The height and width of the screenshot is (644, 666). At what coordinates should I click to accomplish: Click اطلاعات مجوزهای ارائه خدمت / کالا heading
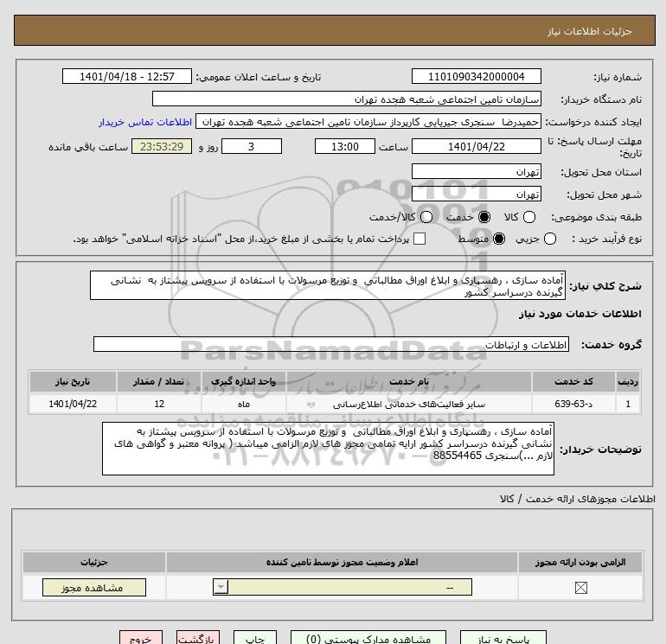click(x=578, y=499)
